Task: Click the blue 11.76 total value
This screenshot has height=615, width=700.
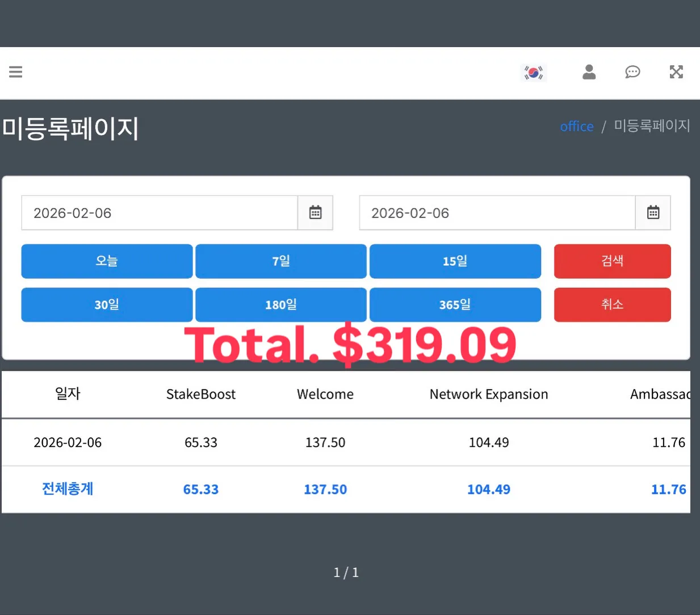Action: (669, 490)
